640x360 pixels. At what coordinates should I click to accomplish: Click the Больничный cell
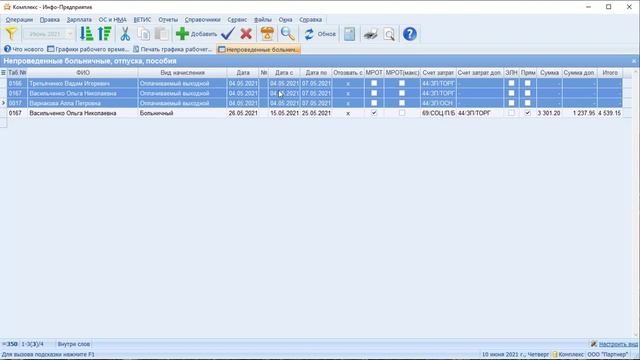click(182, 113)
